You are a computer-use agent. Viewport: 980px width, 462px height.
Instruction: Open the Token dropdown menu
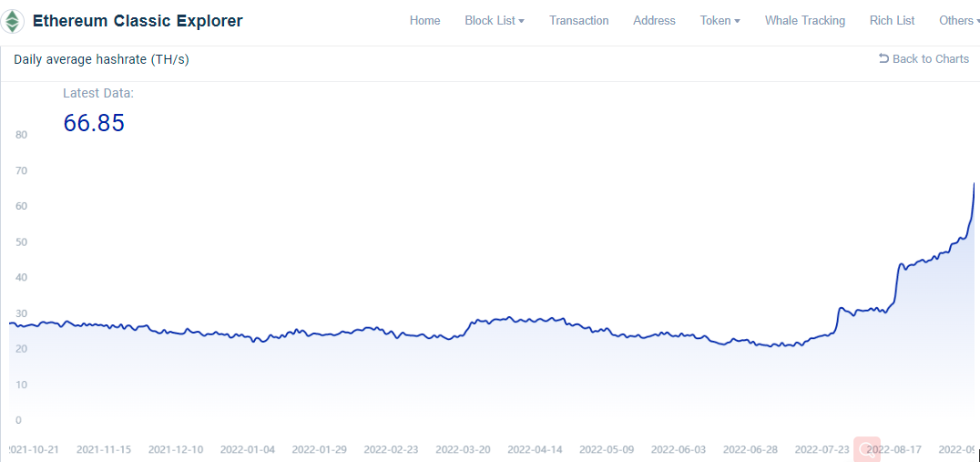(x=720, y=20)
